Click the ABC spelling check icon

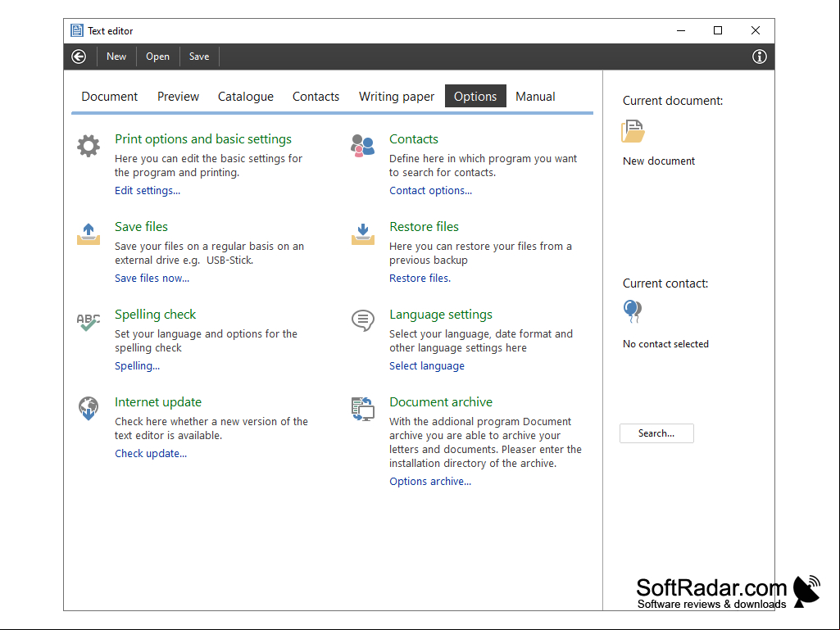pyautogui.click(x=89, y=322)
